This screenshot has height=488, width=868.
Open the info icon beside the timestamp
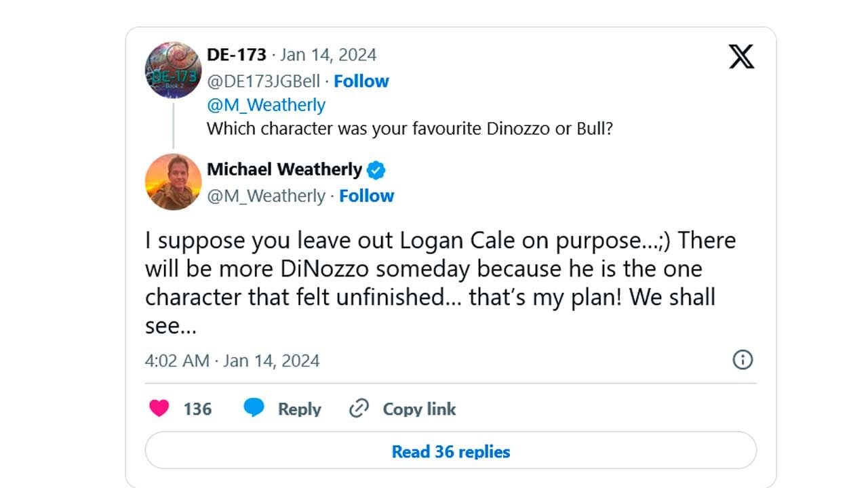click(743, 360)
